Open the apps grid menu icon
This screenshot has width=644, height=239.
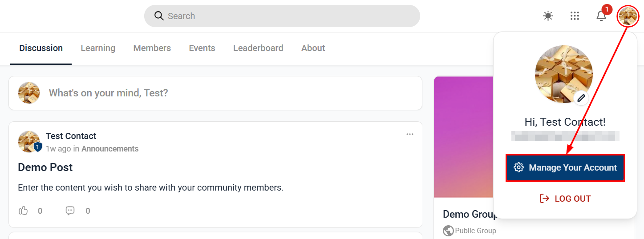pyautogui.click(x=575, y=16)
